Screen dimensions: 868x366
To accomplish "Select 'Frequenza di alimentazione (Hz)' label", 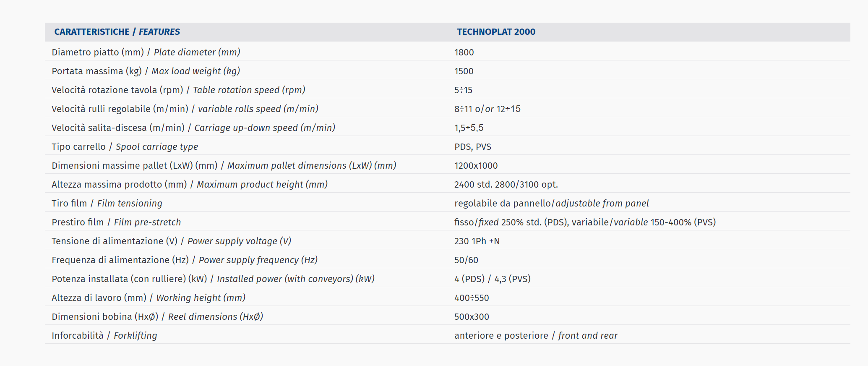I will 185,260.
